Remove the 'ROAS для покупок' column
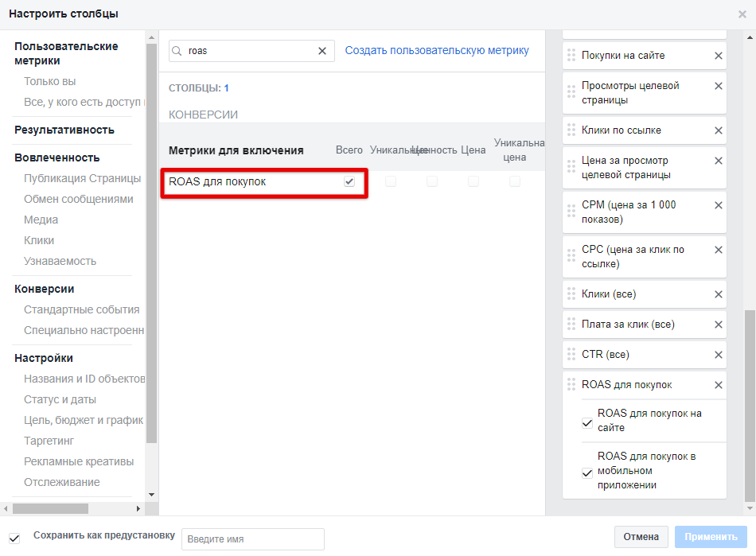This screenshot has width=756, height=556. point(718,385)
